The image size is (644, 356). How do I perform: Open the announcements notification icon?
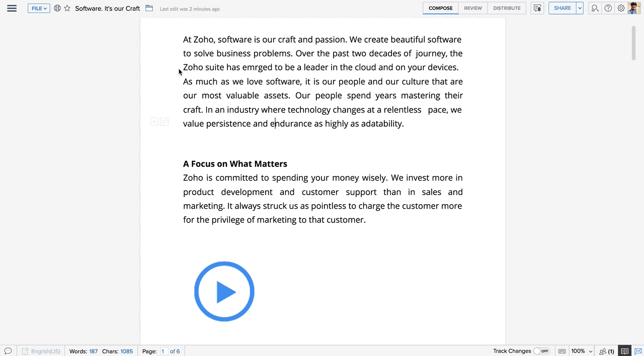point(537,8)
